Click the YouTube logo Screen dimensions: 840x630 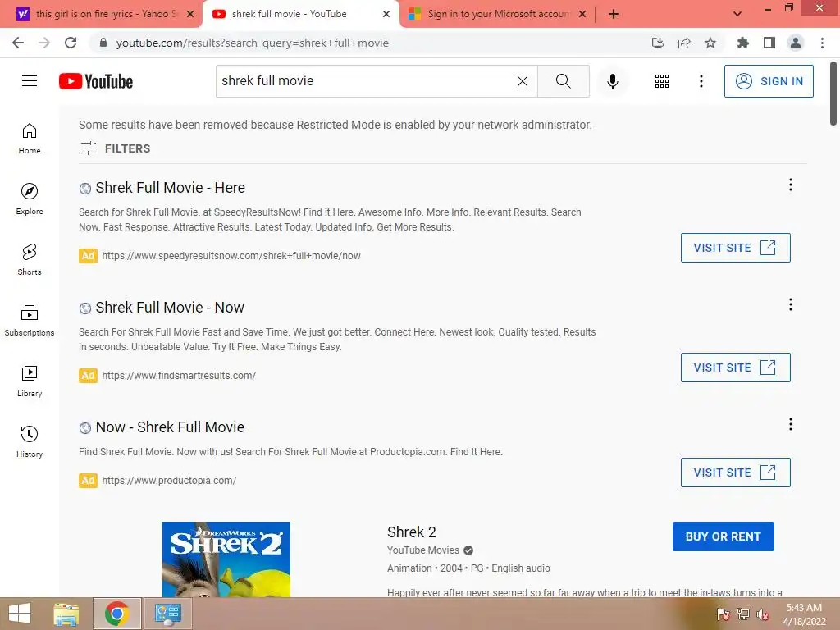coord(96,81)
